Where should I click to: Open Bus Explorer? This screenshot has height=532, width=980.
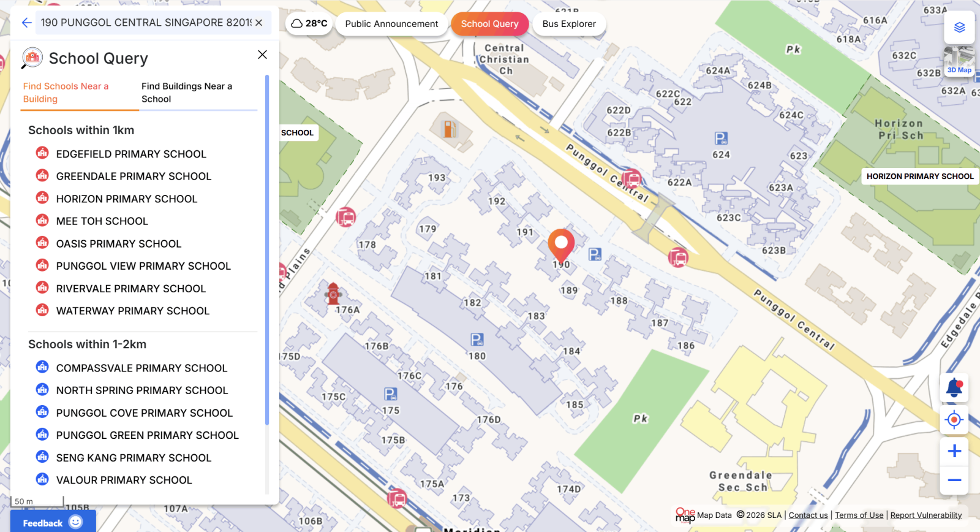click(569, 24)
